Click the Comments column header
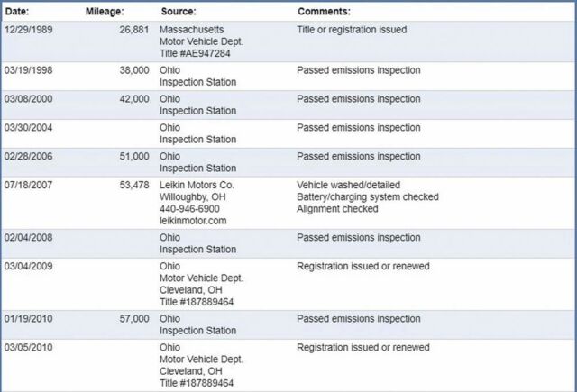 (324, 12)
